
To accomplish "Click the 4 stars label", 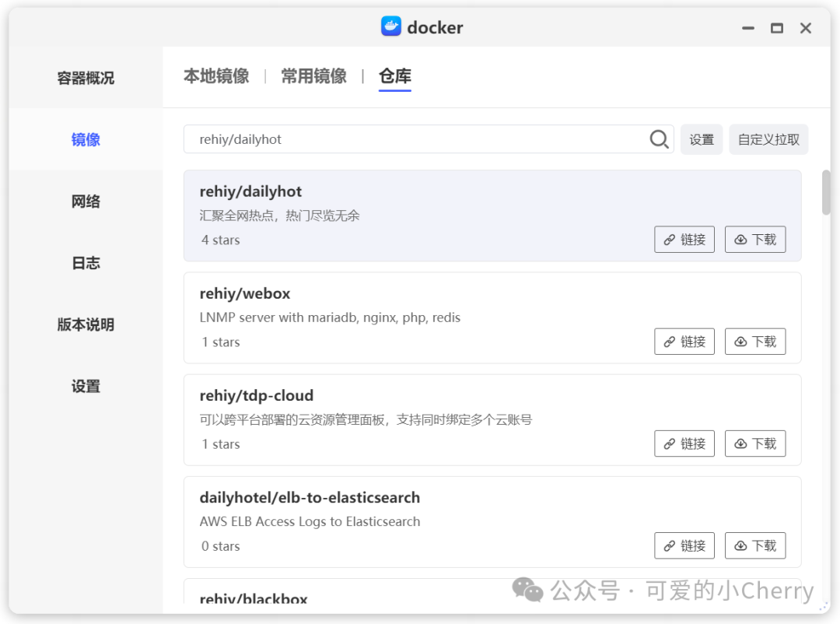I will pos(221,240).
